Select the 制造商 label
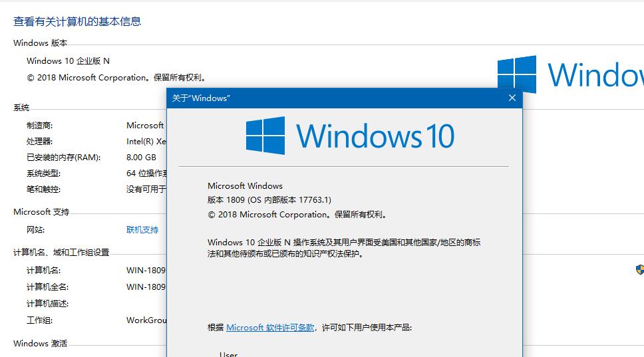 [x=40, y=126]
